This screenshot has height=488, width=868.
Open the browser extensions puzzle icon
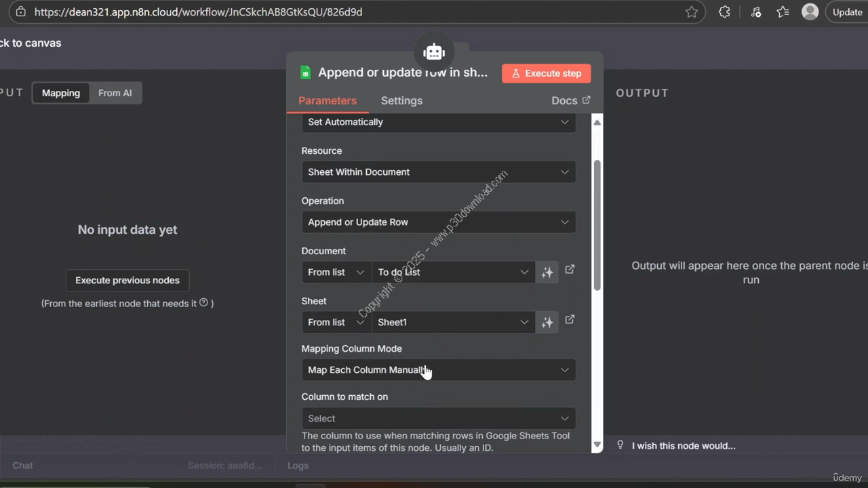click(724, 12)
